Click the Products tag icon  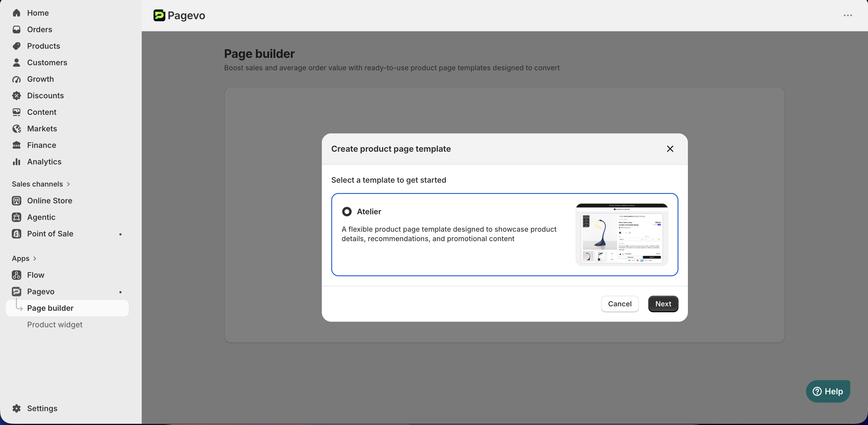click(17, 46)
